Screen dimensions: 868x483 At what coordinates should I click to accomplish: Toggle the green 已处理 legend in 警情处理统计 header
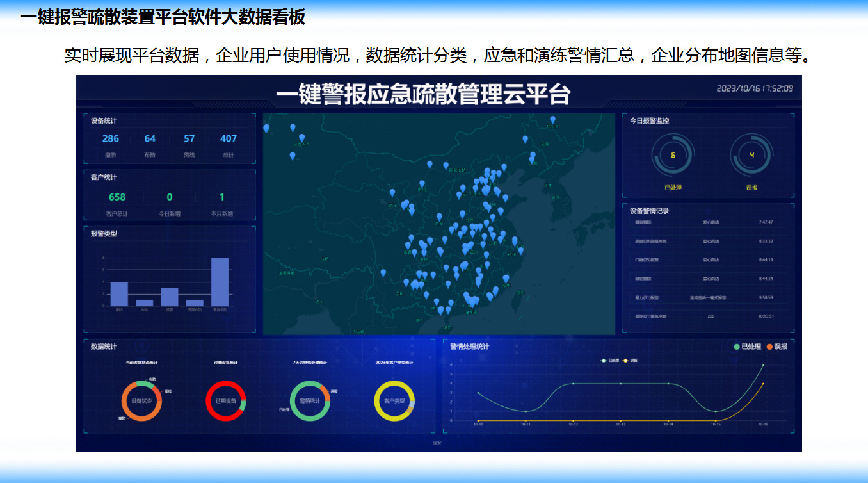(747, 347)
